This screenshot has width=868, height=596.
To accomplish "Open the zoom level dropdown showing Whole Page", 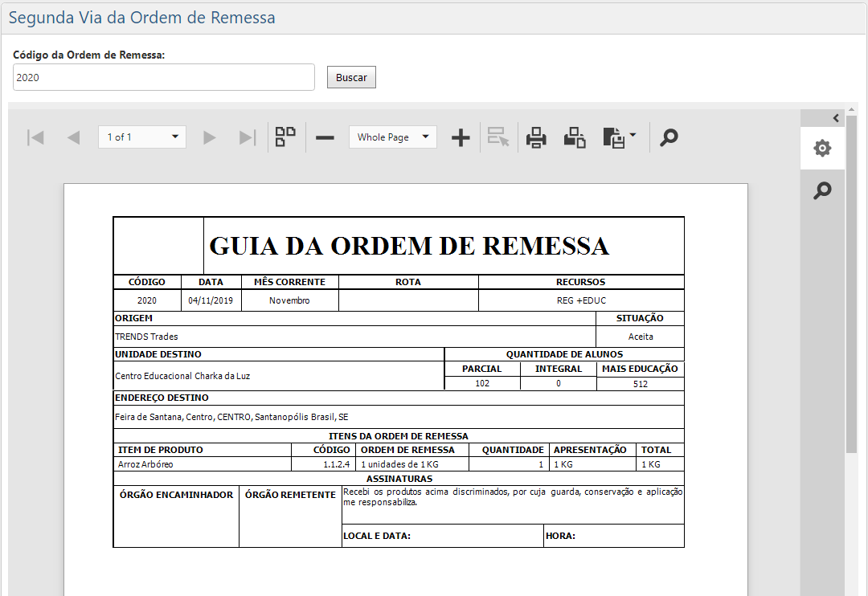I will tap(392, 137).
